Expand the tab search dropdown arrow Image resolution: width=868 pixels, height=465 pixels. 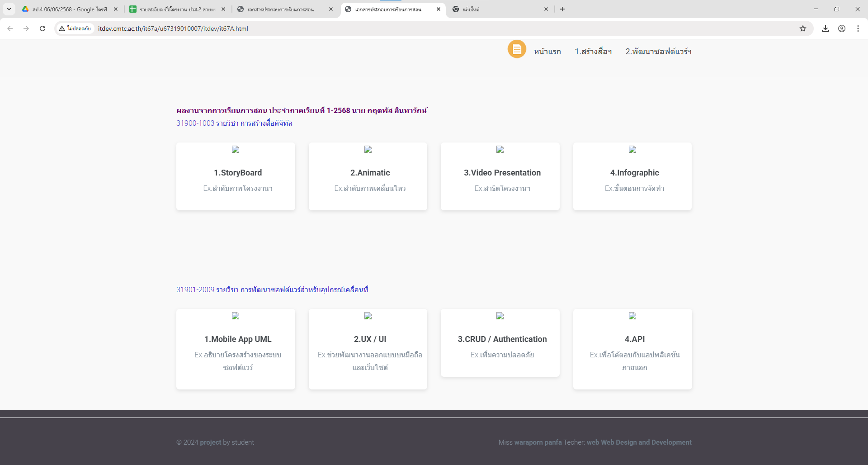(x=9, y=9)
